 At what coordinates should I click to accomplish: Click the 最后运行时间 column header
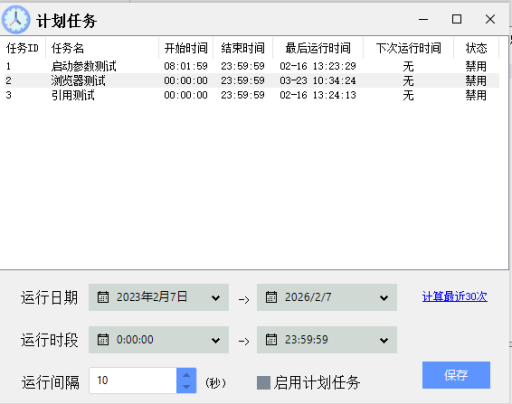pyautogui.click(x=318, y=48)
